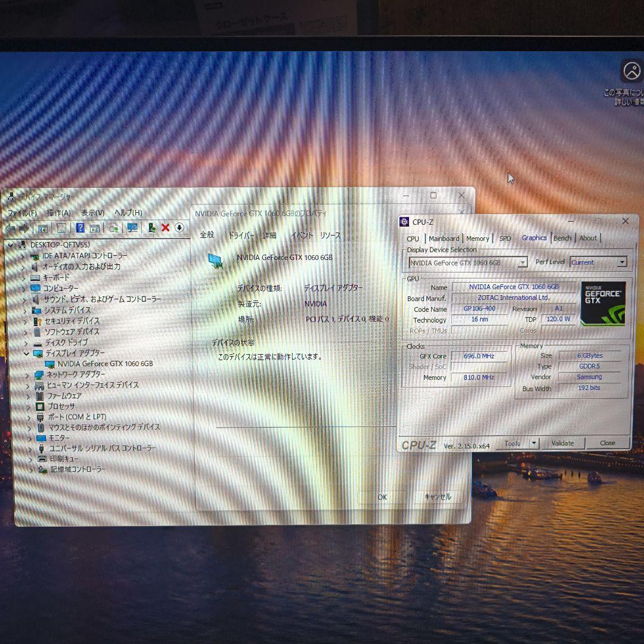Click the blue question-mark Help toolbar icon
644x644 pixels.
pos(80,228)
